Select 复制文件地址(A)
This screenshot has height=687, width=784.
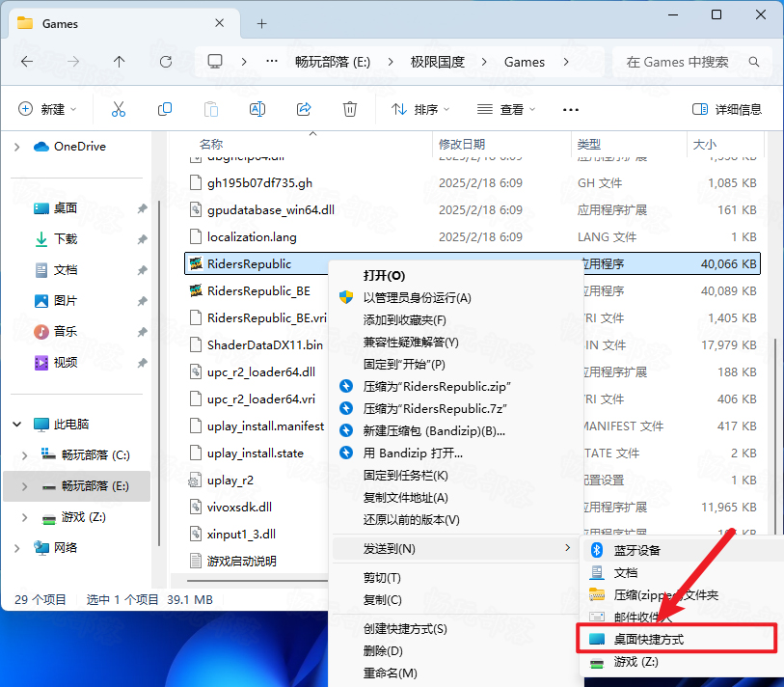[405, 497]
